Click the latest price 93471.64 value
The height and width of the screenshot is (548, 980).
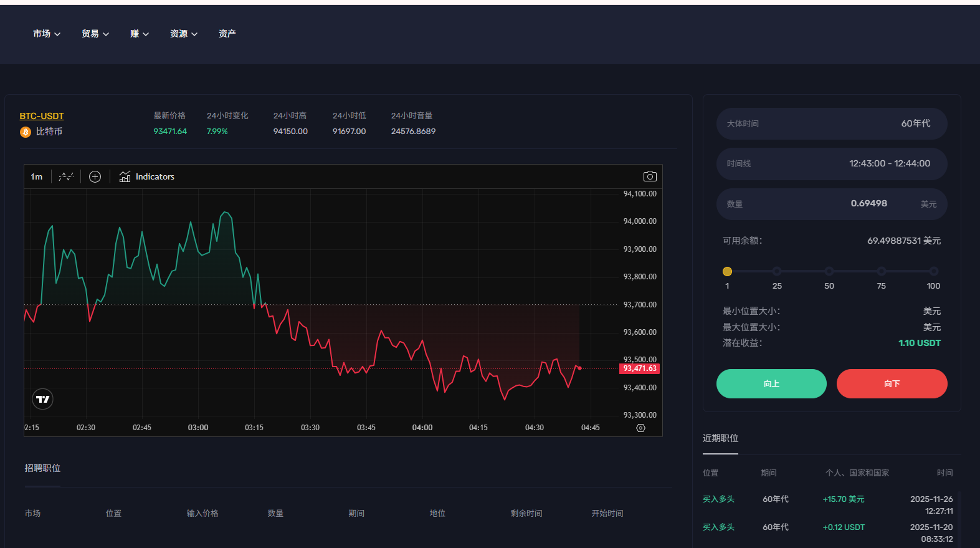(170, 132)
